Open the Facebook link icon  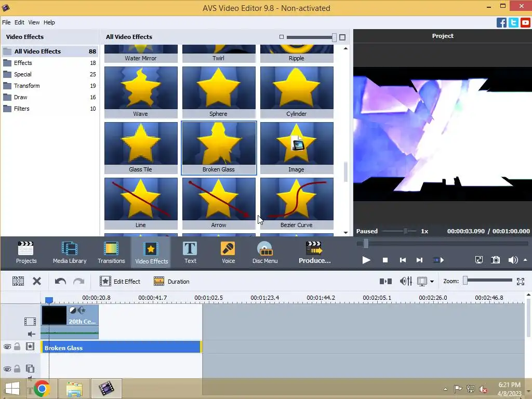(501, 23)
